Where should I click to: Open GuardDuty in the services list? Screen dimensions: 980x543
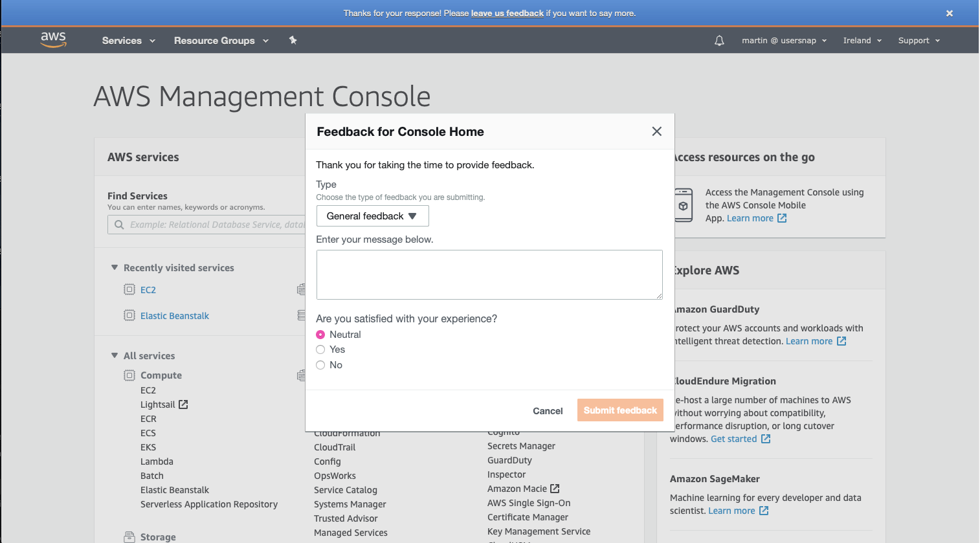pos(509,460)
